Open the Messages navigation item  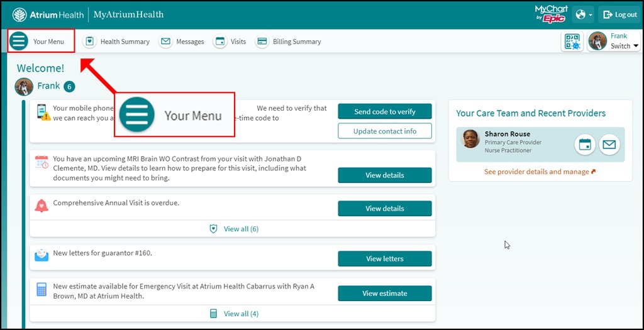point(181,41)
